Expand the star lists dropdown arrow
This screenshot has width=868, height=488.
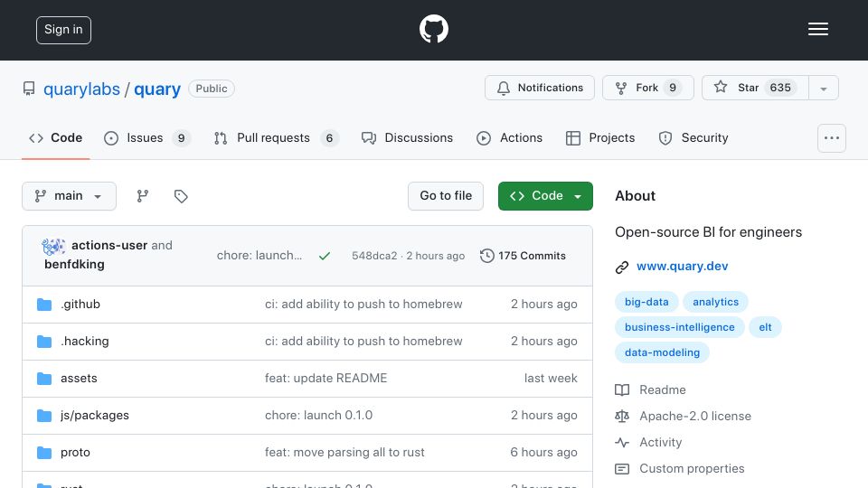[x=823, y=89]
